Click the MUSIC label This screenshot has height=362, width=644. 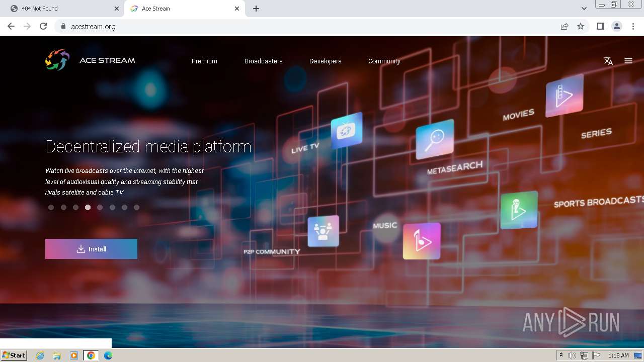[x=385, y=225]
